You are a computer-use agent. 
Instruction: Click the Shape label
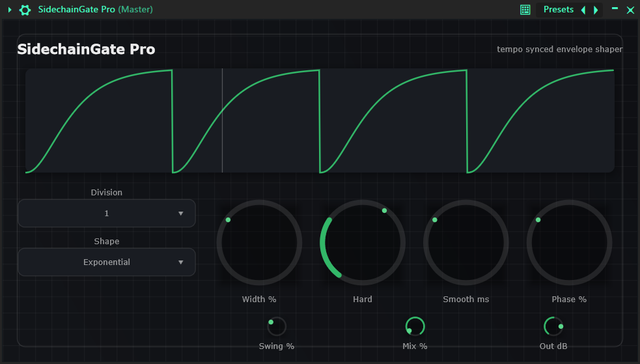coord(107,241)
